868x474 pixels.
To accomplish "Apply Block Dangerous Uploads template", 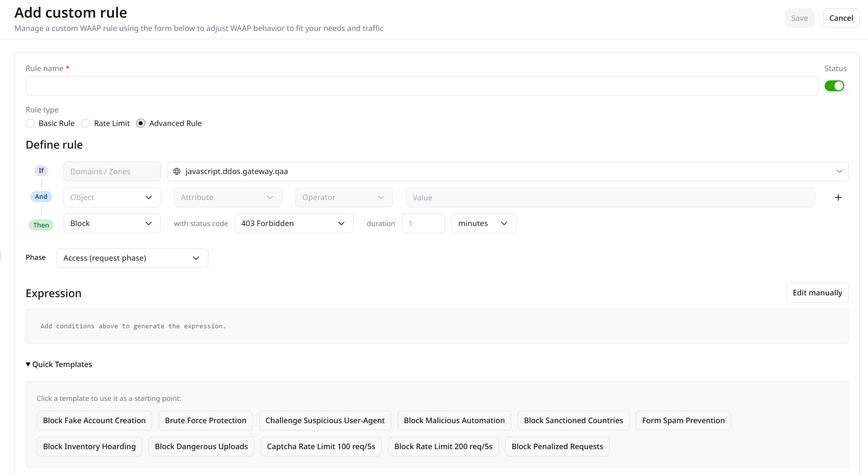I will click(201, 447).
